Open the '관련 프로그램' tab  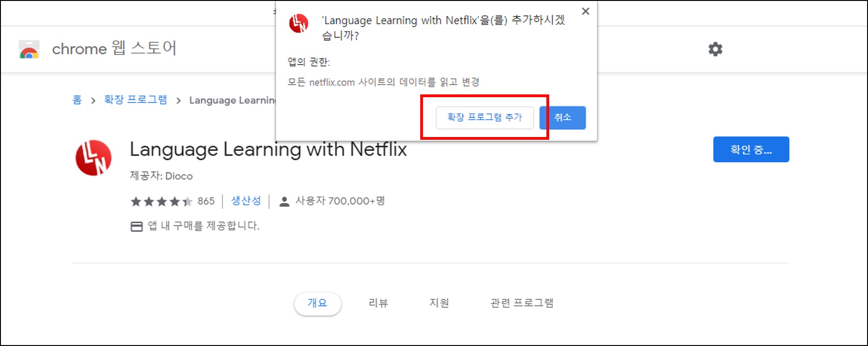[522, 303]
